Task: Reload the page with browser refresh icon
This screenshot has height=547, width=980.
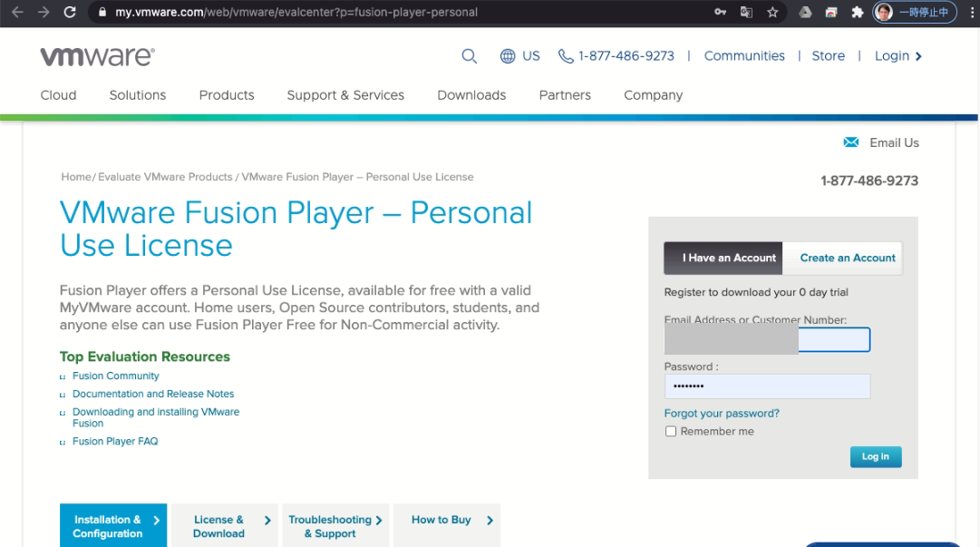Action: (70, 12)
